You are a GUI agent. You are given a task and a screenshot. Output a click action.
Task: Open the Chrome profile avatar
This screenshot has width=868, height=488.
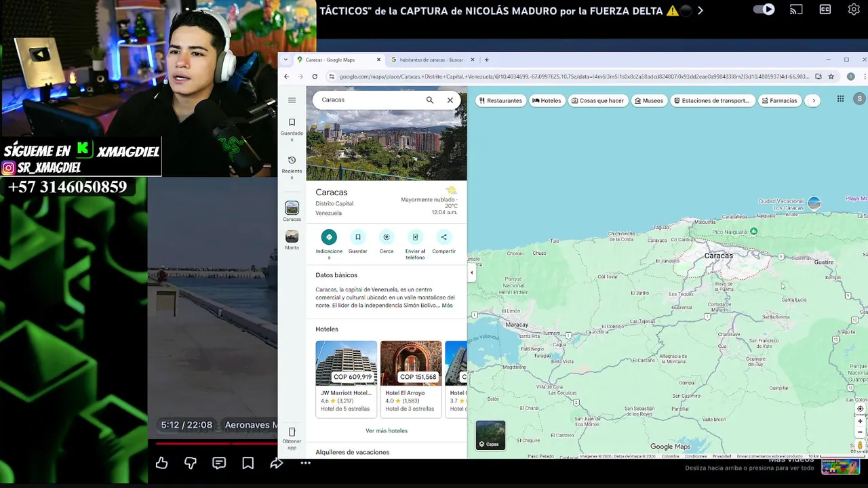point(850,77)
